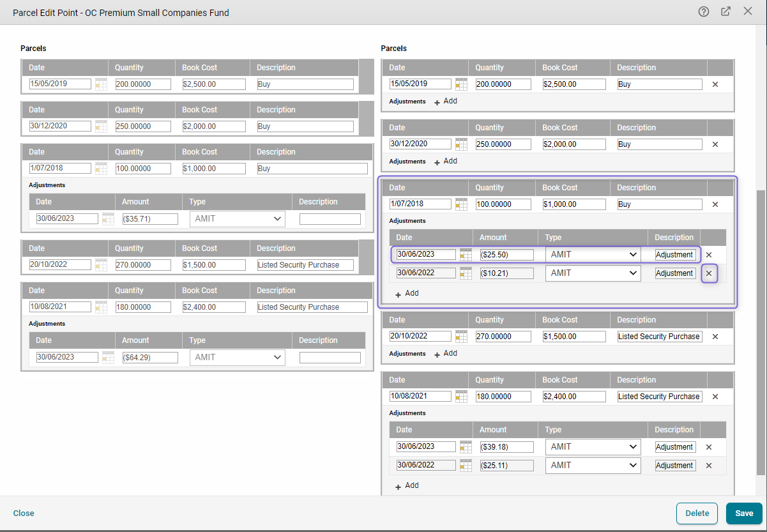The image size is (767, 532).
Task: Open calendar picker for right 30/12/2020 parcel
Action: [461, 144]
